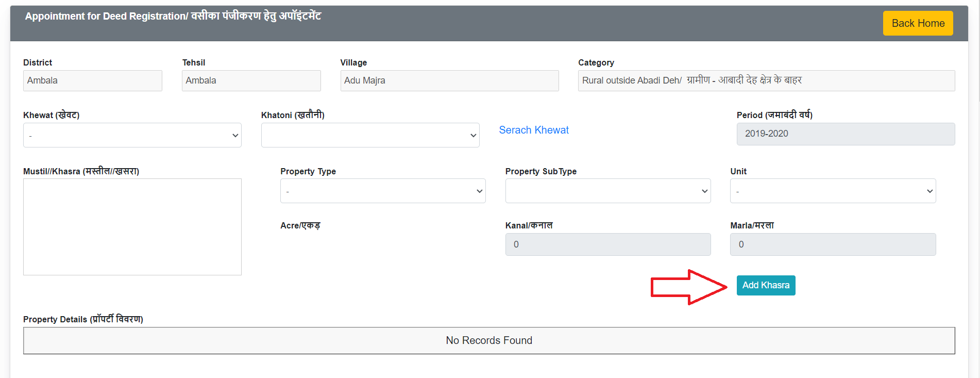Expand the Khatoni dropdown list
The image size is (980, 378).
tap(370, 135)
